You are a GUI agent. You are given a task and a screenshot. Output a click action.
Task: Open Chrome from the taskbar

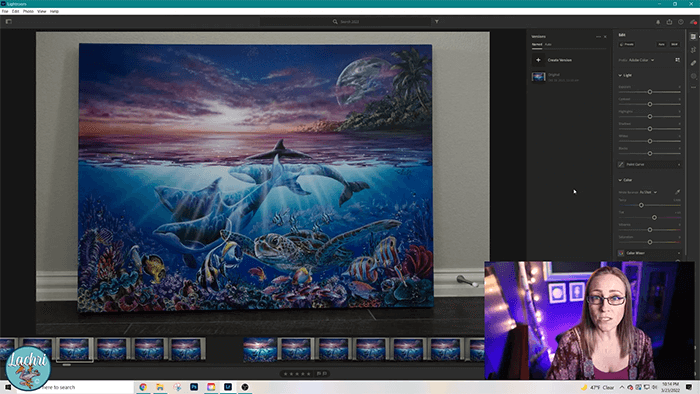coord(143,387)
